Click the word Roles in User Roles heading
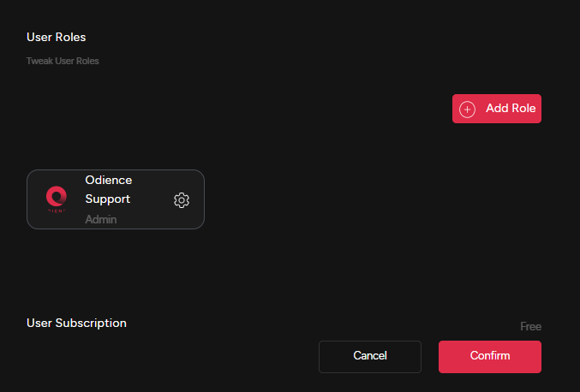The width and height of the screenshot is (580, 392). tap(70, 37)
